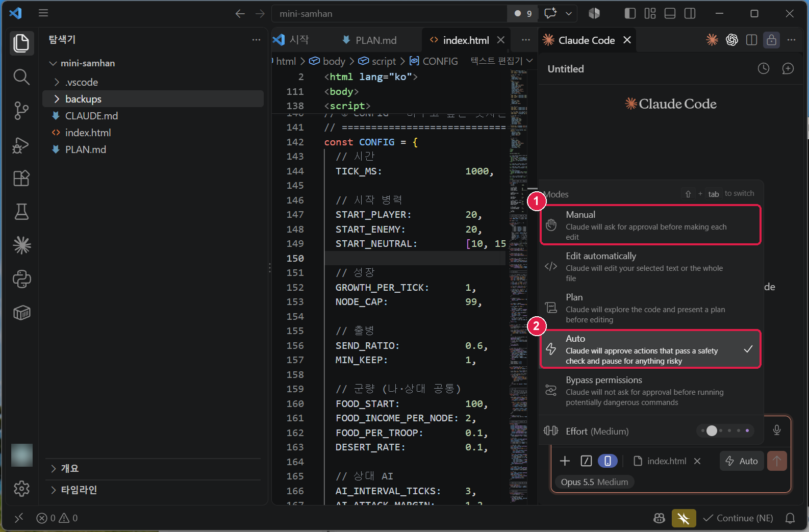Expand the backups folder
The width and height of the screenshot is (809, 532).
[x=153, y=99]
